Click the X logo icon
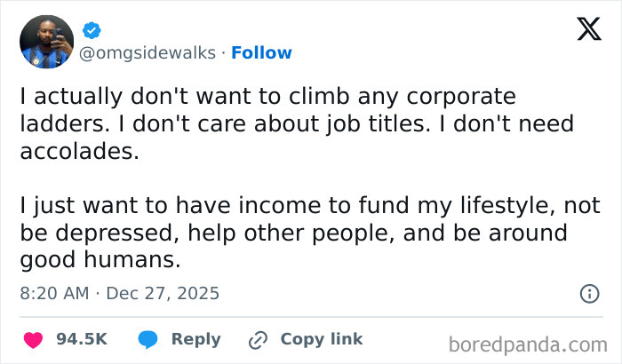This screenshot has height=364, width=622. pyautogui.click(x=588, y=28)
